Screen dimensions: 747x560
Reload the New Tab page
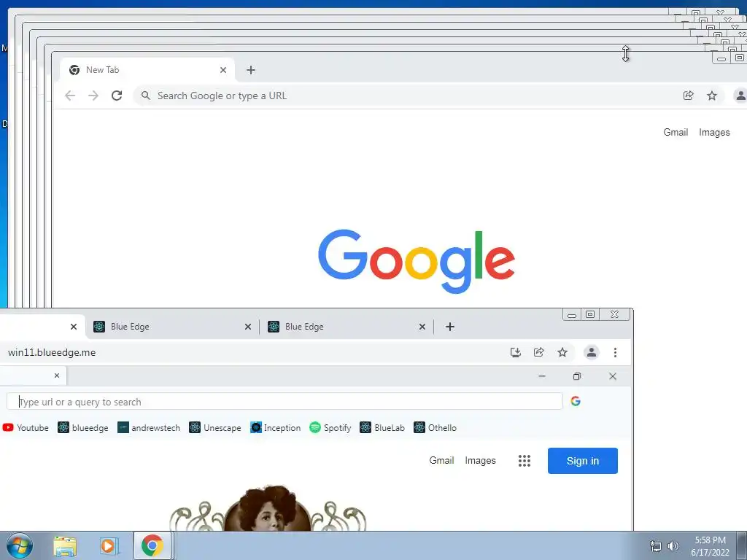[x=117, y=96]
